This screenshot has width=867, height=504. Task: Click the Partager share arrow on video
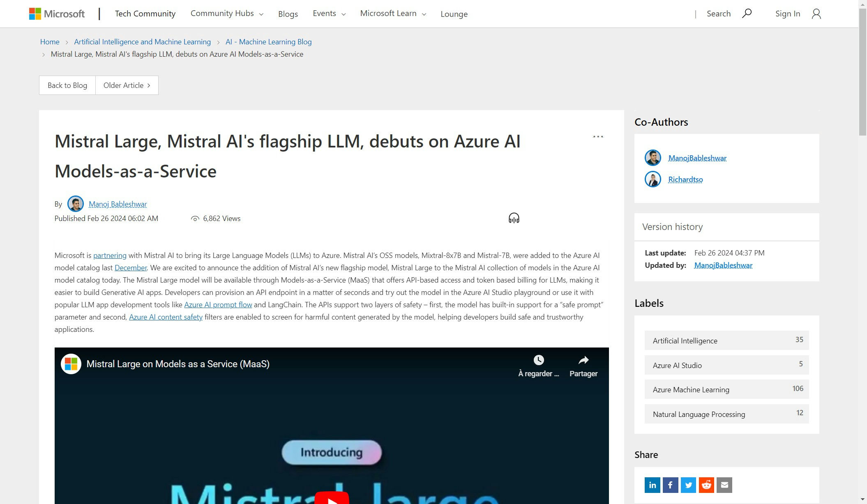click(x=583, y=361)
